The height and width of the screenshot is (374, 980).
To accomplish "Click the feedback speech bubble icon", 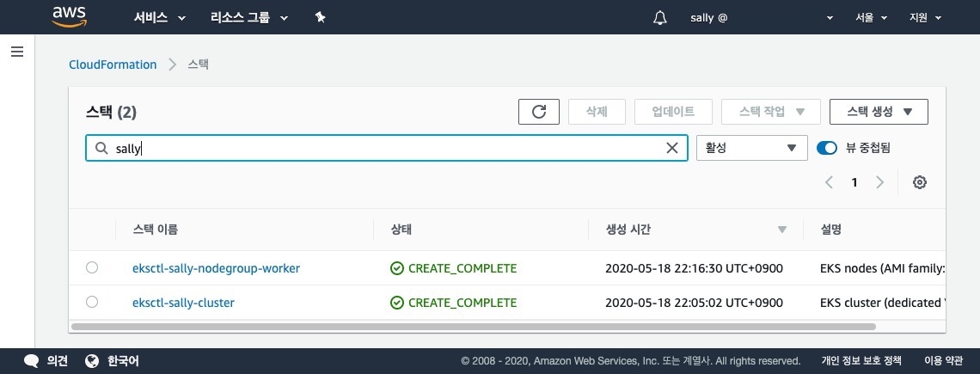I will [x=32, y=361].
